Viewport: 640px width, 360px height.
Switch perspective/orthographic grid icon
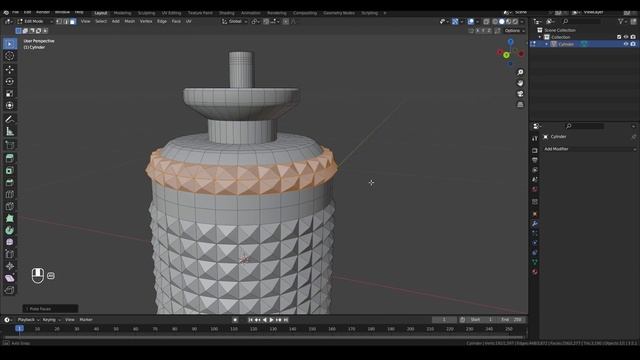click(x=520, y=104)
